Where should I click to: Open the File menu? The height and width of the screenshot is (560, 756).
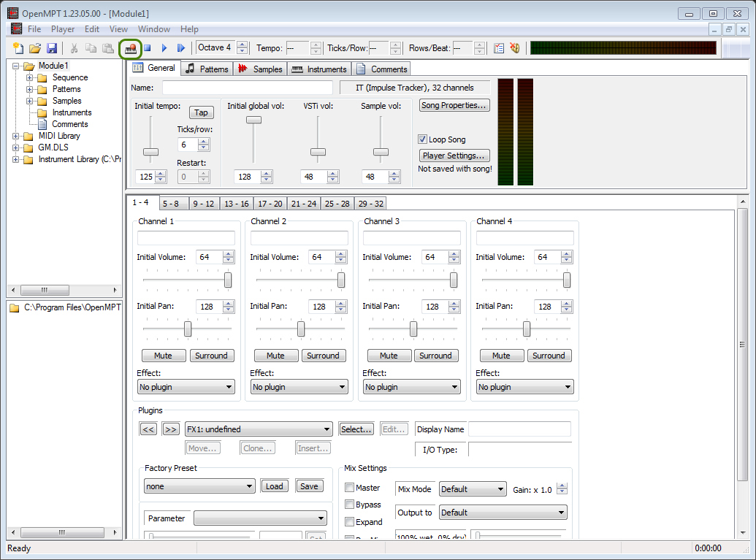pyautogui.click(x=34, y=29)
